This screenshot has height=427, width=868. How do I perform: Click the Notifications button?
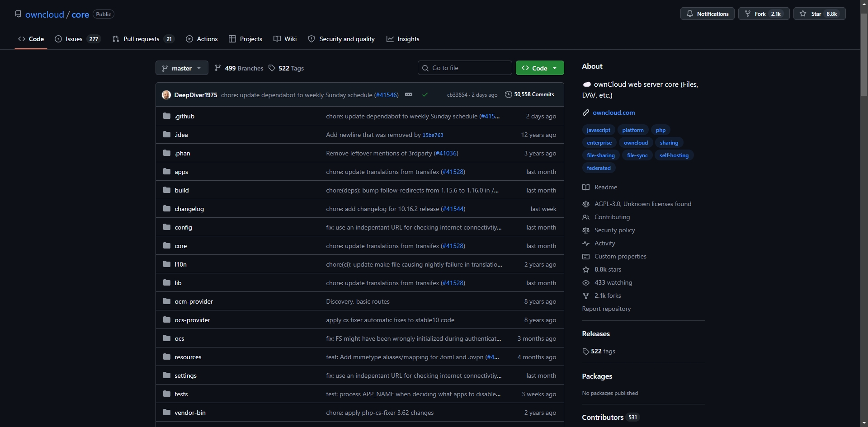point(708,14)
